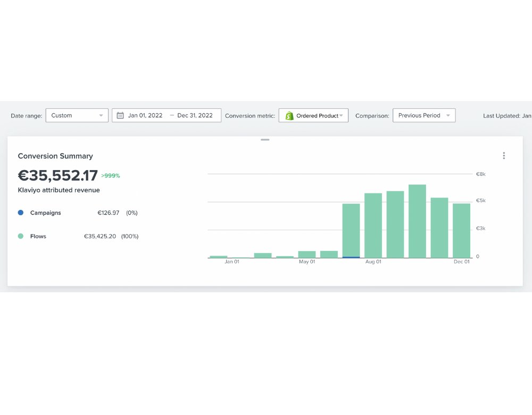Viewport: 532px width, 415px height.
Task: Click the Date range label
Action: [x=27, y=116]
